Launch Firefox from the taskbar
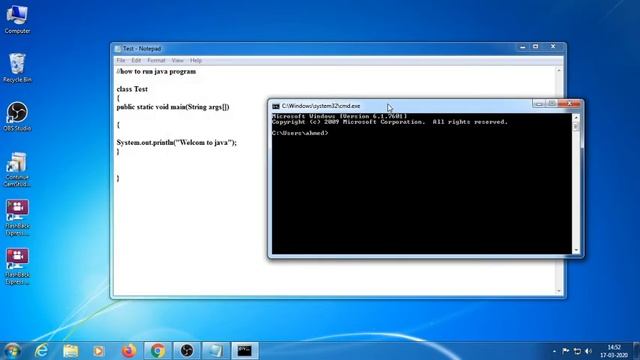640x360 pixels. tap(129, 351)
